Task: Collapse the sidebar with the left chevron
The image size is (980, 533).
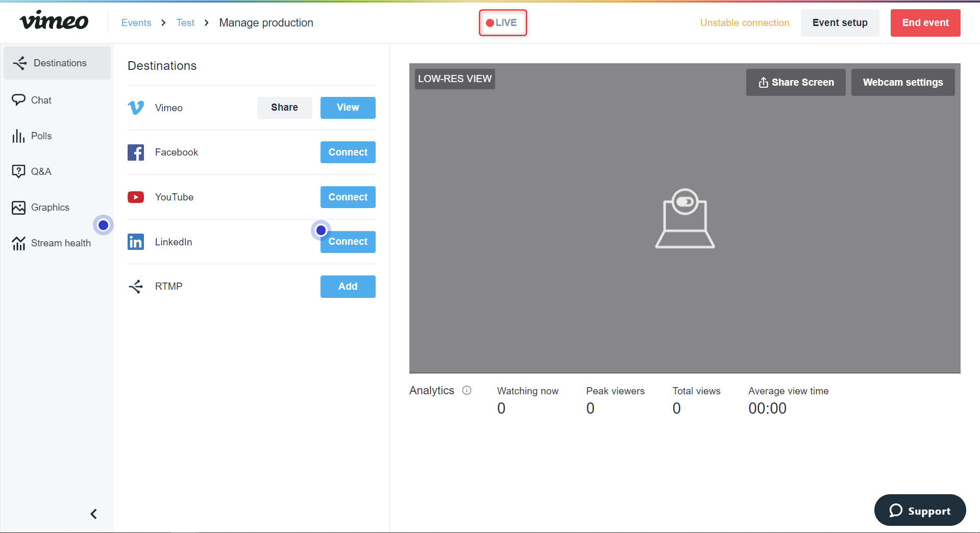Action: pos(93,514)
